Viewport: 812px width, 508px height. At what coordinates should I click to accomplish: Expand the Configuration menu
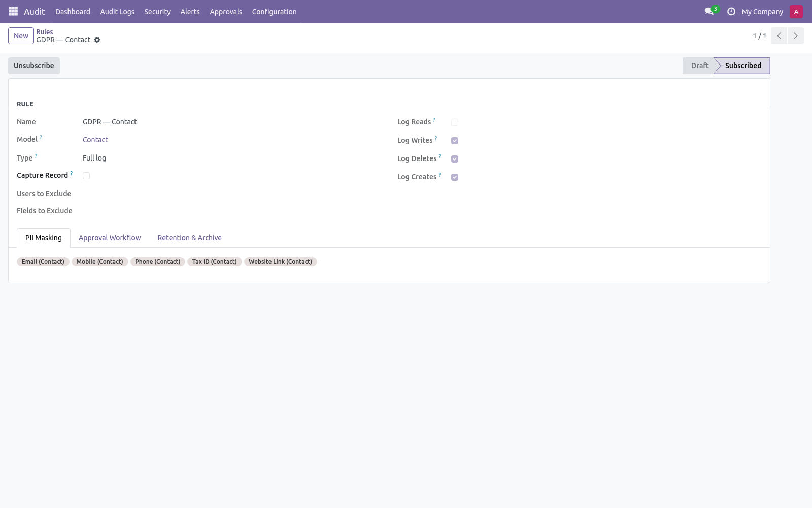275,12
